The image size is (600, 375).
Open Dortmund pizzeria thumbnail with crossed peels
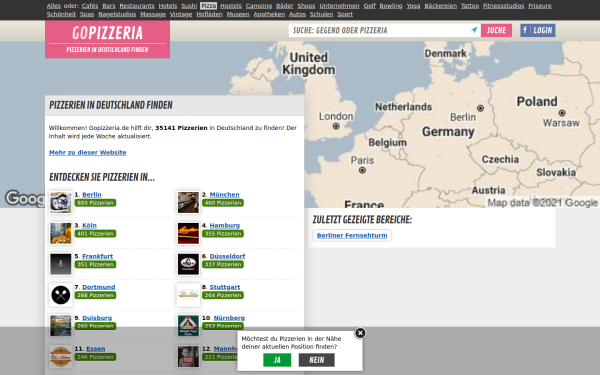[x=60, y=295]
